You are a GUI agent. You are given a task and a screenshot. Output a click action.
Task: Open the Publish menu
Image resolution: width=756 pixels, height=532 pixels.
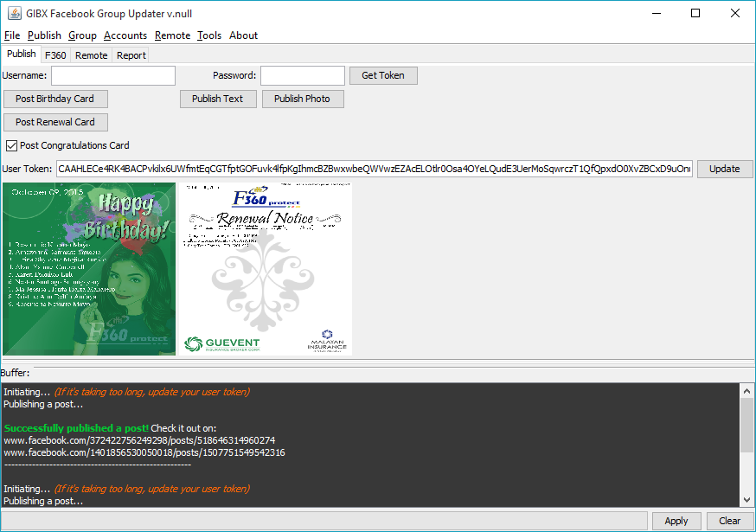[x=44, y=35]
